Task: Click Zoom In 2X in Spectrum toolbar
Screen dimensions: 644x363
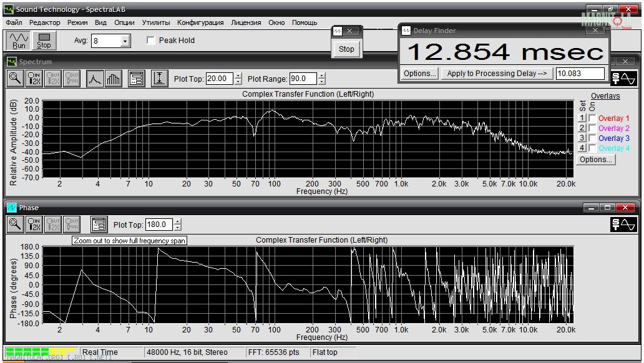Action: point(34,79)
